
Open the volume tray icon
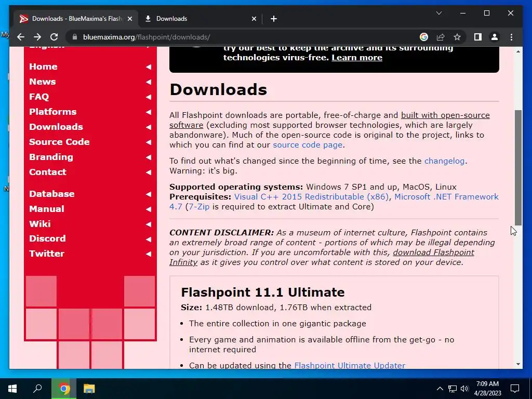coord(464,389)
